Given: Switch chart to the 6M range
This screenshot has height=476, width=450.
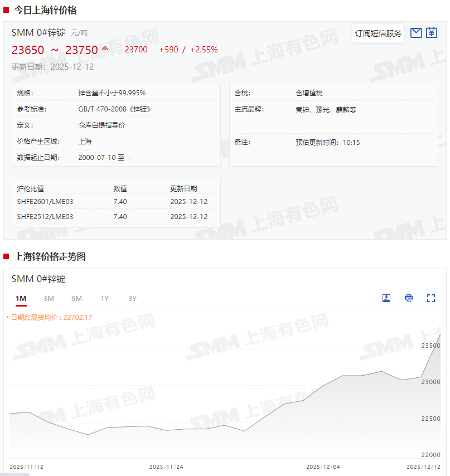Looking at the screenshot, I should tap(76, 299).
